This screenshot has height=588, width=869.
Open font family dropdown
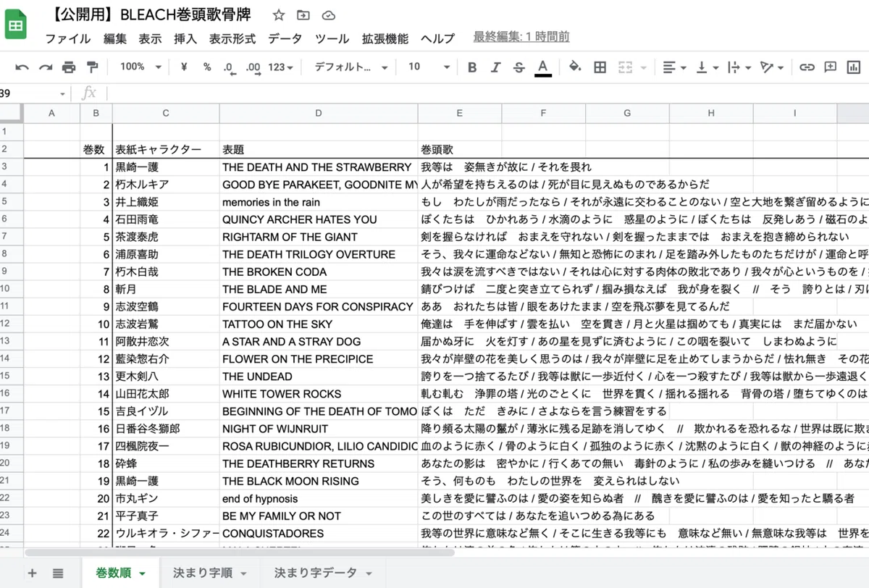click(351, 67)
